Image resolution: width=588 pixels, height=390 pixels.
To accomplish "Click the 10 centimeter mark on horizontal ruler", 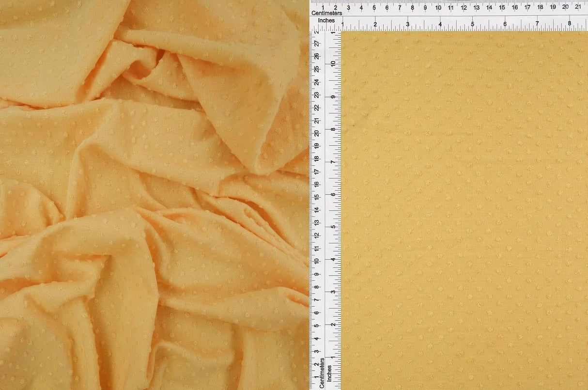I will tap(438, 7).
